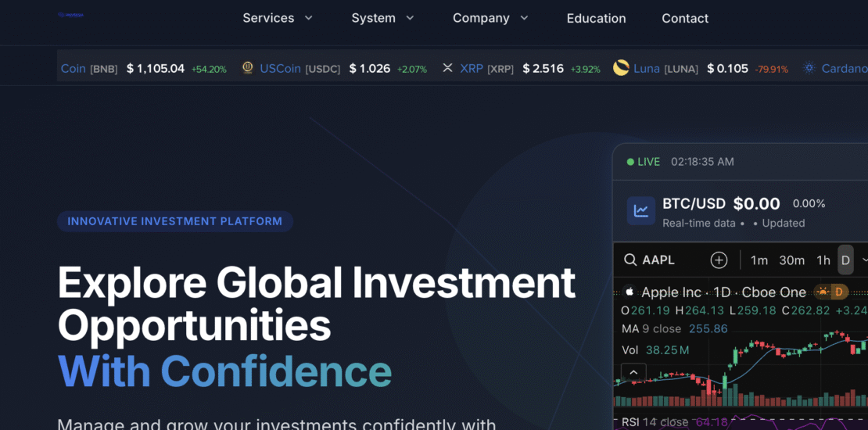The width and height of the screenshot is (868, 430).
Task: Click the 02:18:35 AM timestamp
Action: [x=702, y=162]
